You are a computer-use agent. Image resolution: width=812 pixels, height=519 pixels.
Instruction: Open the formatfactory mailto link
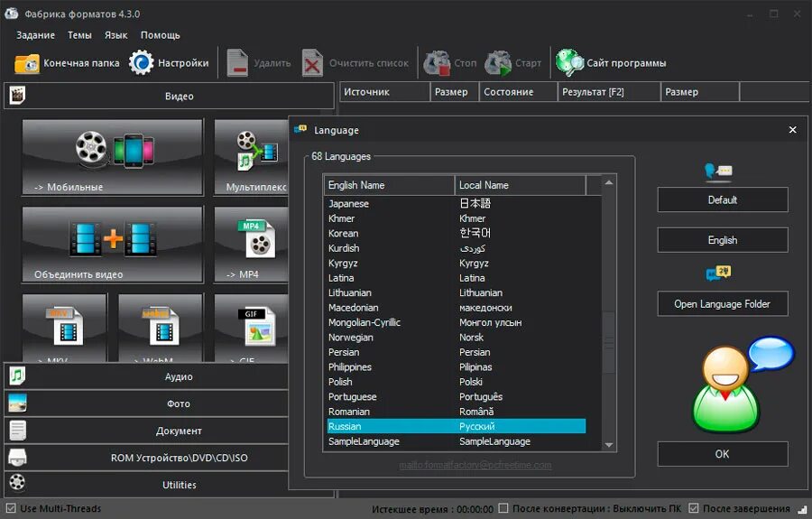pos(475,465)
